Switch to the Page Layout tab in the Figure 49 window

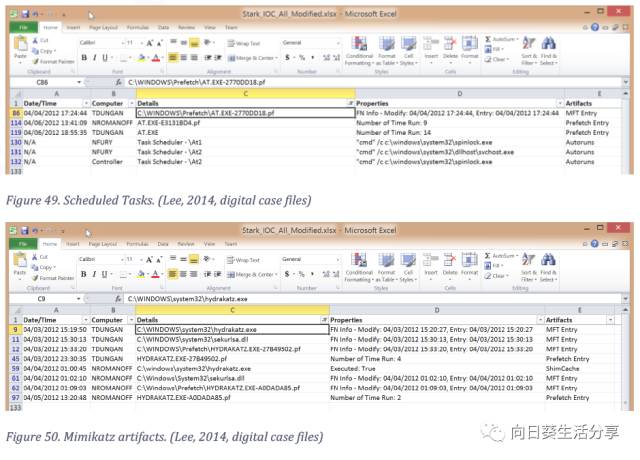pyautogui.click(x=103, y=27)
